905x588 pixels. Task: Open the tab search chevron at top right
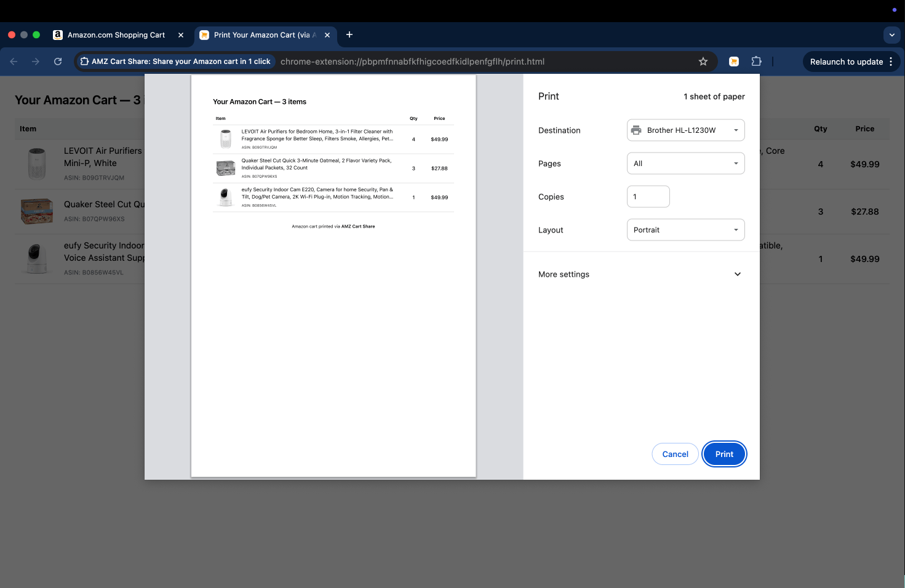click(891, 35)
